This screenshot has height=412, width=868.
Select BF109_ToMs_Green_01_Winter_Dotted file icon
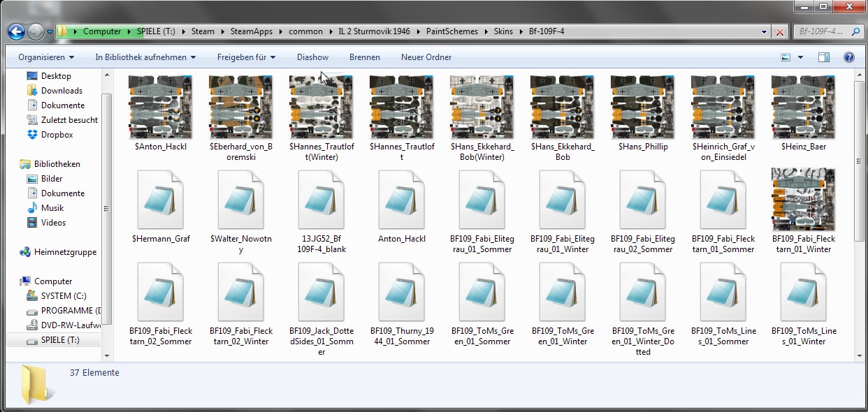click(643, 292)
